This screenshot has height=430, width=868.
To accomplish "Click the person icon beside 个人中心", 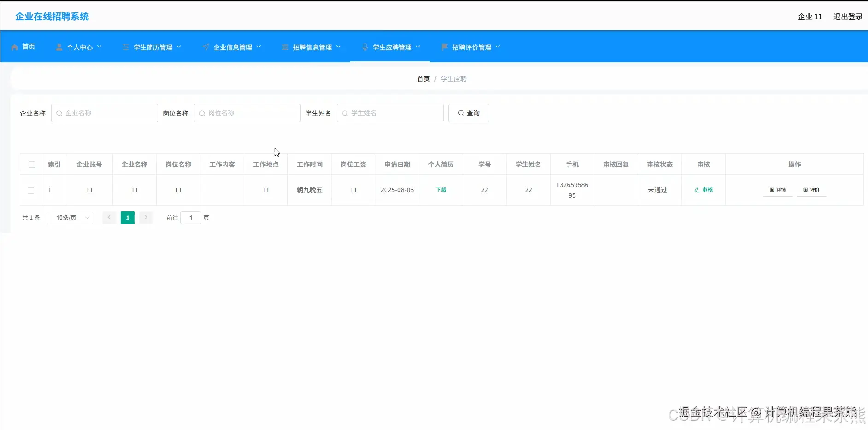I will 59,47.
